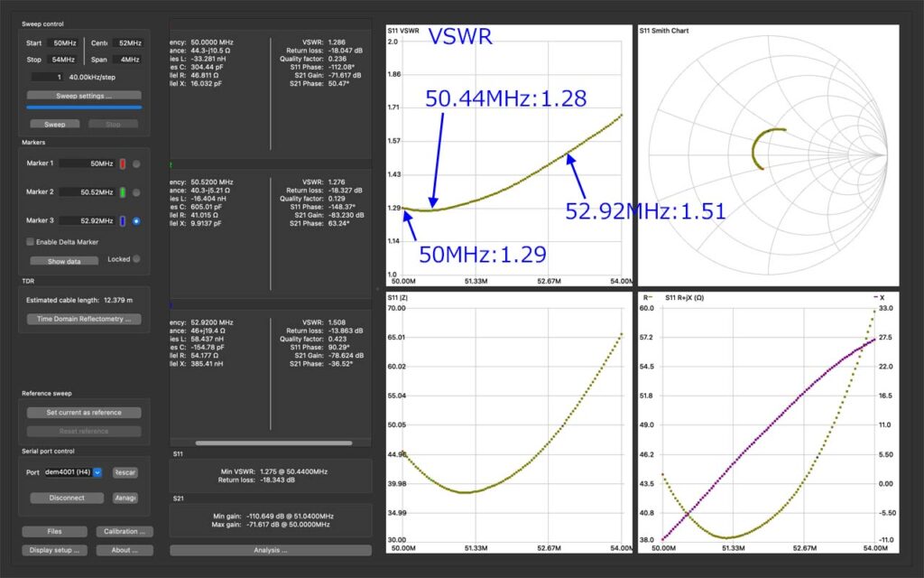Open the serial Port dropdown
The width and height of the screenshot is (924, 578).
tap(97, 472)
